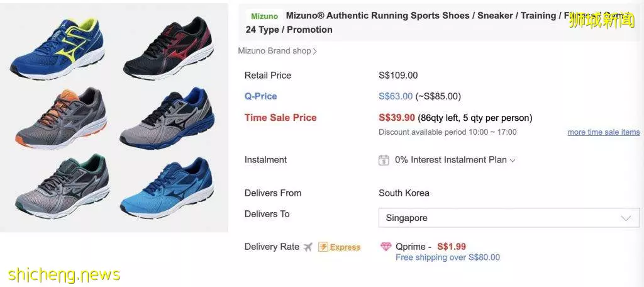Open the Mizuno Brand shop link
Image resolution: width=644 pixels, height=287 pixels.
[x=277, y=51]
